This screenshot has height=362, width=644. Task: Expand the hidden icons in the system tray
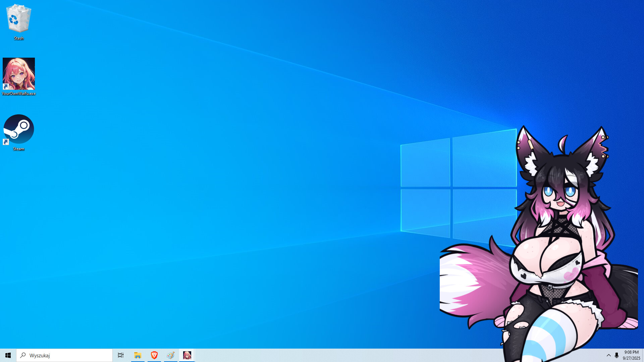(608, 355)
